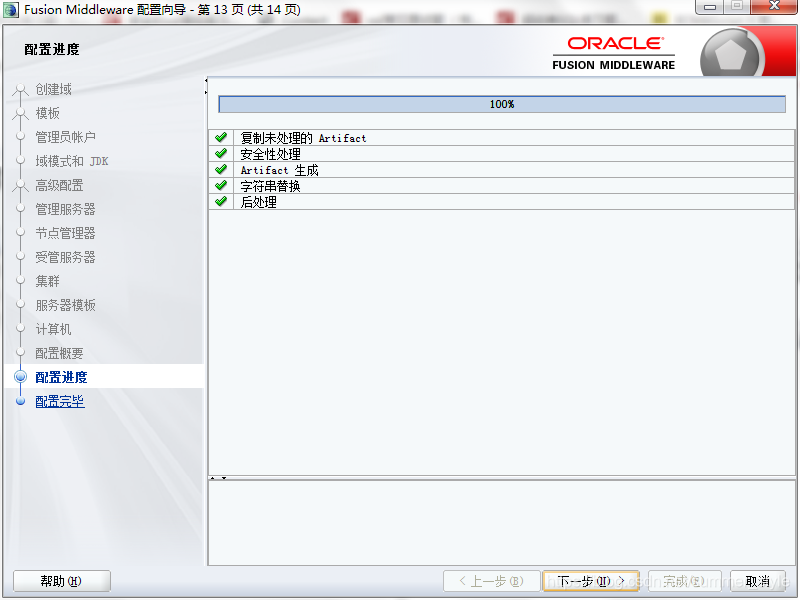This screenshot has height=600, width=800.
Task: Select the 高级配置 step
Action: click(x=59, y=185)
